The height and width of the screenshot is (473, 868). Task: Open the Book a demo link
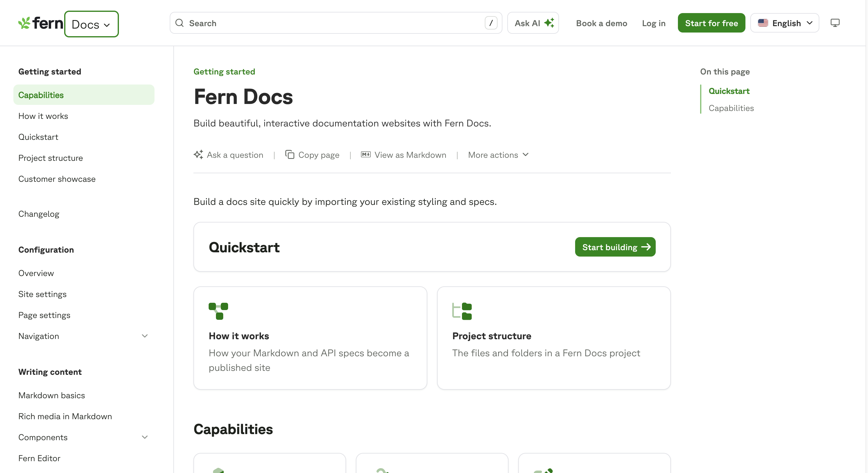602,23
